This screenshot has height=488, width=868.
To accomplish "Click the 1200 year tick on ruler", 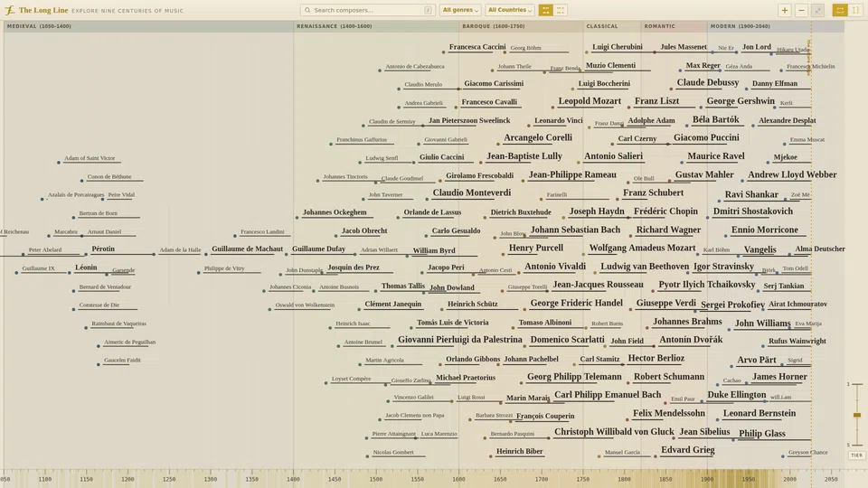I will coord(127,479).
